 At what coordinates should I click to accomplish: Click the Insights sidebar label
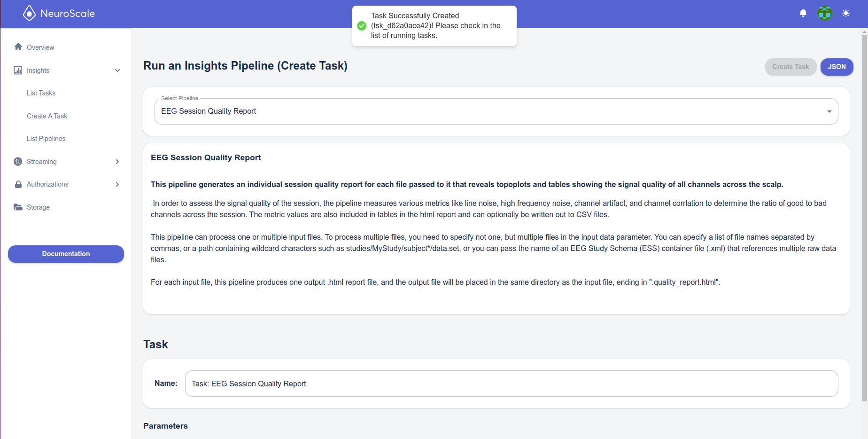point(38,71)
